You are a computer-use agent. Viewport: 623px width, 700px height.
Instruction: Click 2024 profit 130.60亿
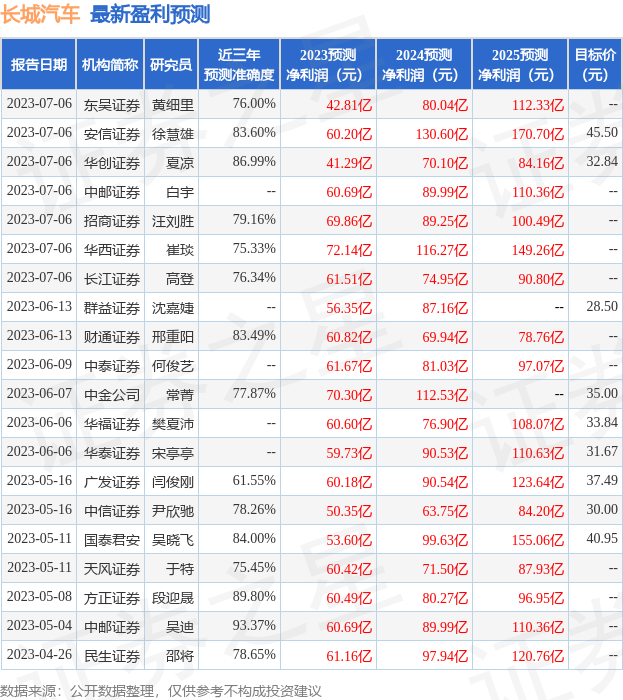click(x=442, y=134)
